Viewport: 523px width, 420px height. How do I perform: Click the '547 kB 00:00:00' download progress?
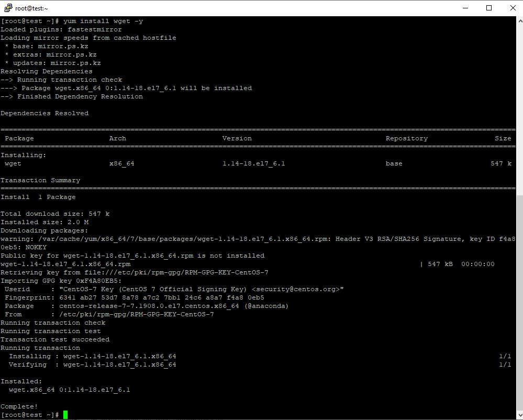pos(461,264)
